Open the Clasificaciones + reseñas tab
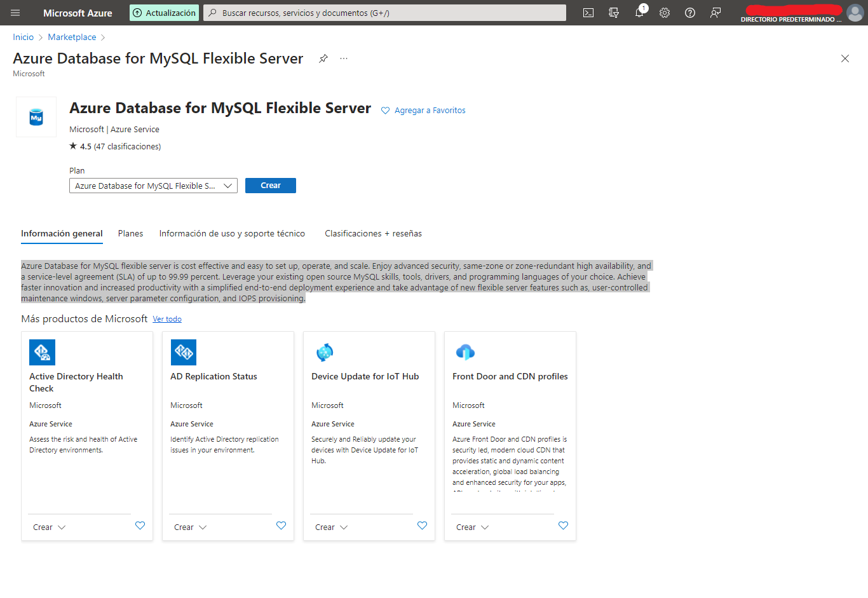Image resolution: width=868 pixels, height=598 pixels. coord(374,234)
